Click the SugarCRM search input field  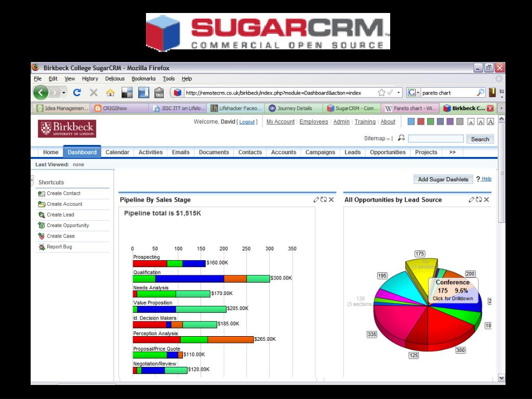pyautogui.click(x=436, y=139)
